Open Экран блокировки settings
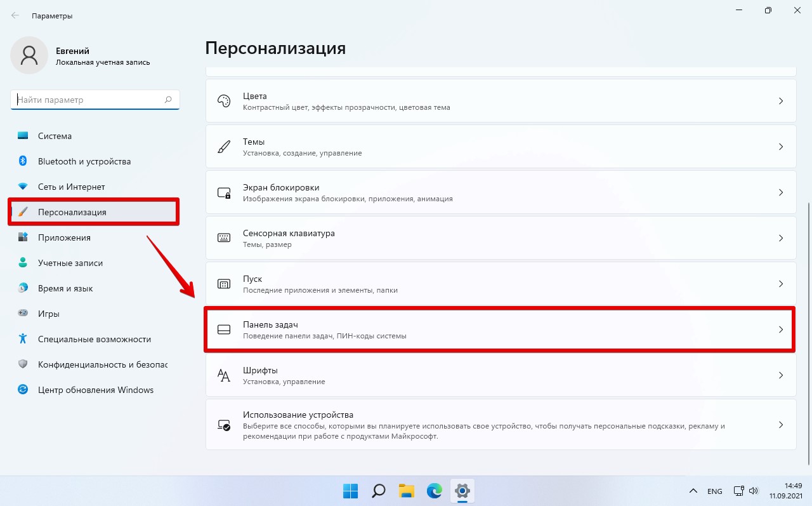The height and width of the screenshot is (506, 812). (501, 192)
